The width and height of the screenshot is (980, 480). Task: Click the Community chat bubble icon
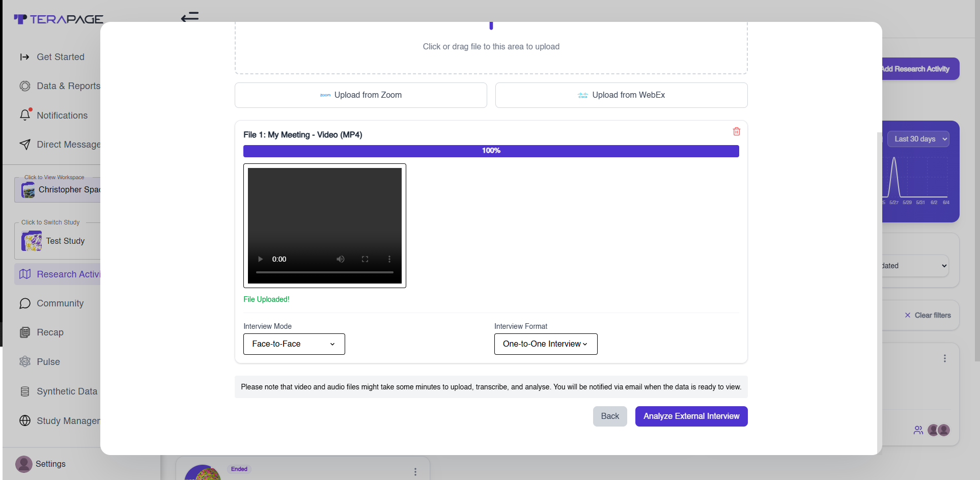tap(25, 303)
